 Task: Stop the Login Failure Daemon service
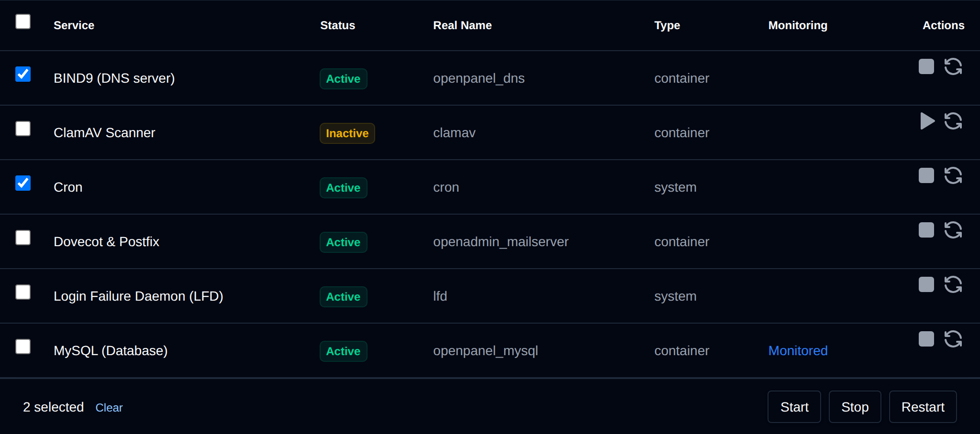click(926, 284)
